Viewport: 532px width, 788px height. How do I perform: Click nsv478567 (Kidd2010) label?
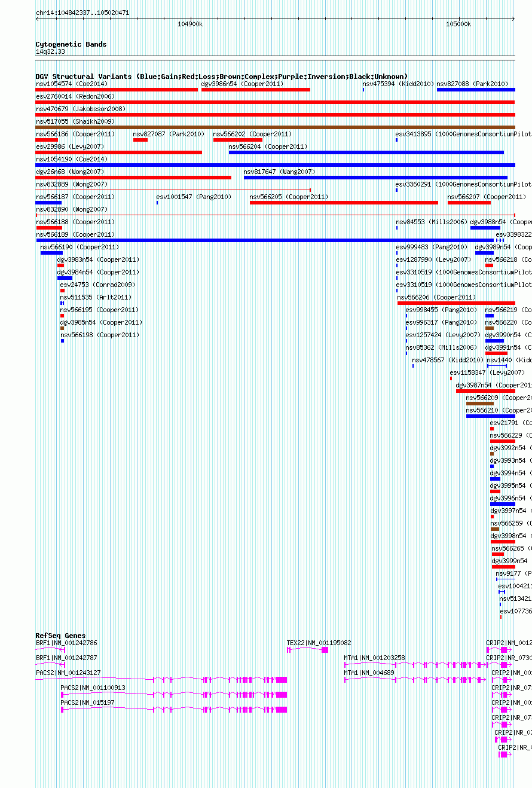448,360
